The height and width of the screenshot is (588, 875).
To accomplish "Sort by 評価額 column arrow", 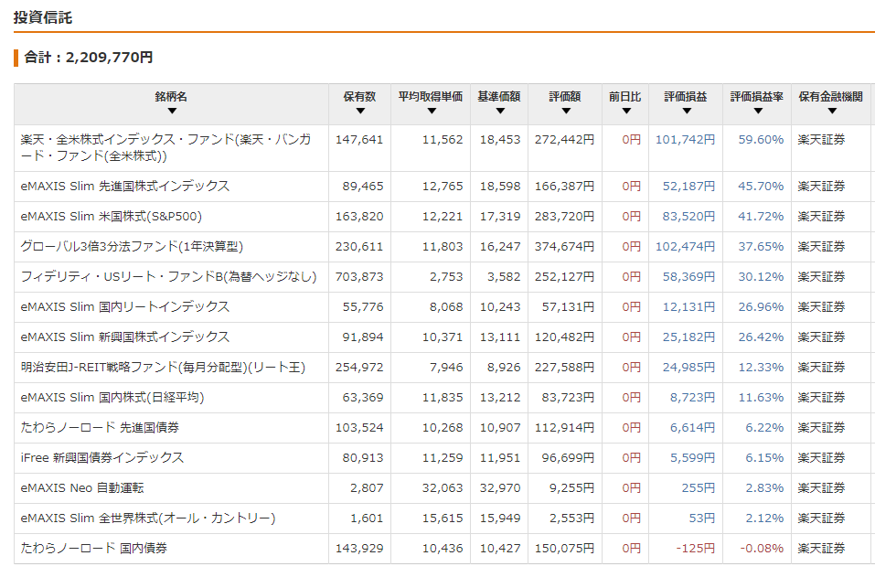I will (565, 111).
